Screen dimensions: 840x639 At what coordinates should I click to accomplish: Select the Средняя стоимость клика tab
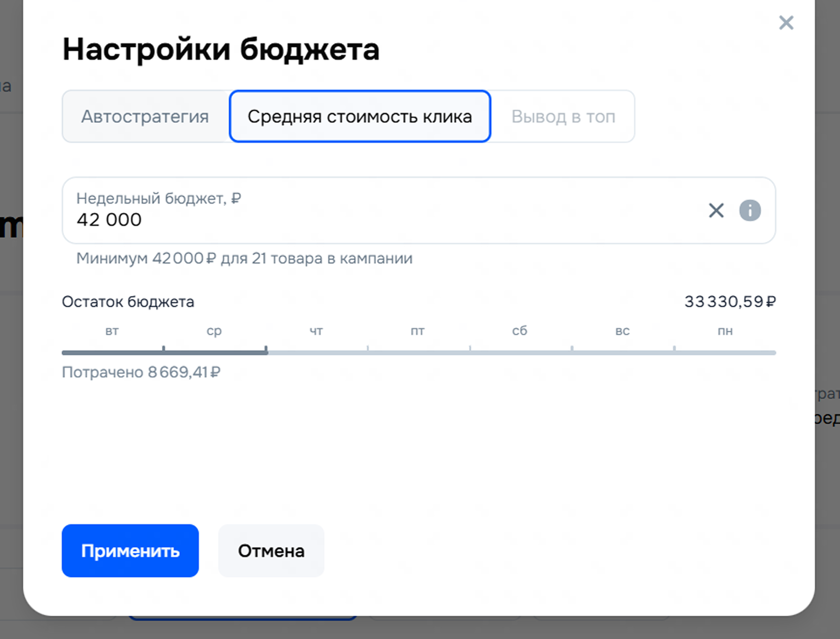360,116
